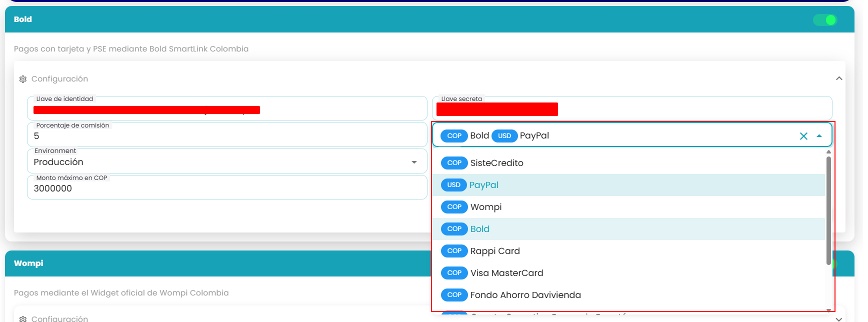
Task: Click the selected PayPal chip in the multiselect
Action: click(520, 135)
